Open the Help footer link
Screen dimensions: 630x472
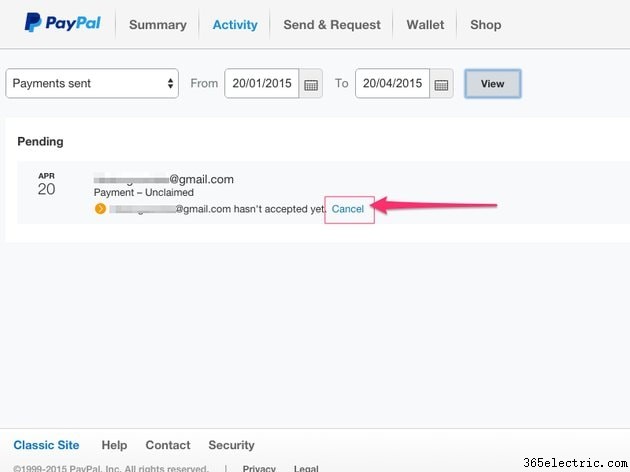click(x=114, y=445)
